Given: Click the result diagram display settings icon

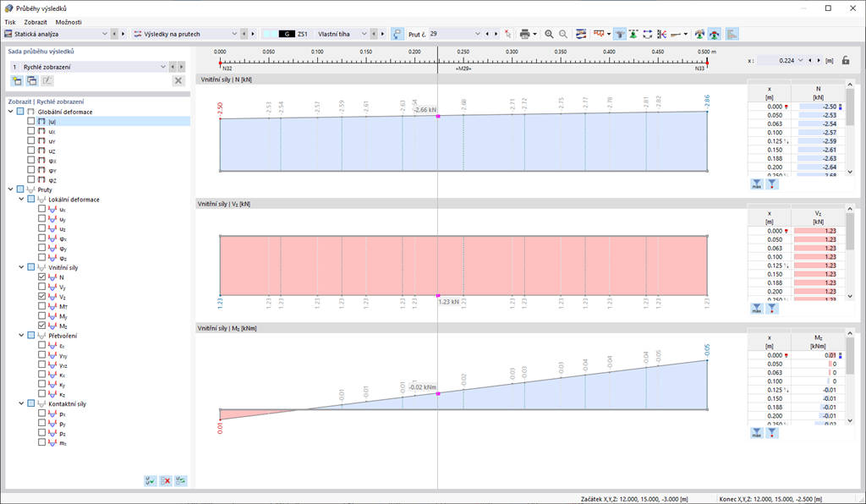Looking at the screenshot, I should [581, 34].
